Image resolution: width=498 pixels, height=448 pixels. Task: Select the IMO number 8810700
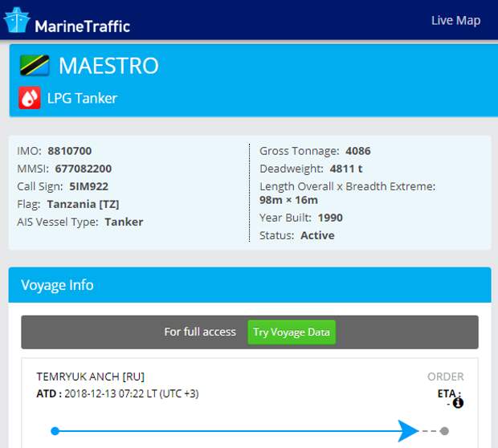pyautogui.click(x=70, y=151)
